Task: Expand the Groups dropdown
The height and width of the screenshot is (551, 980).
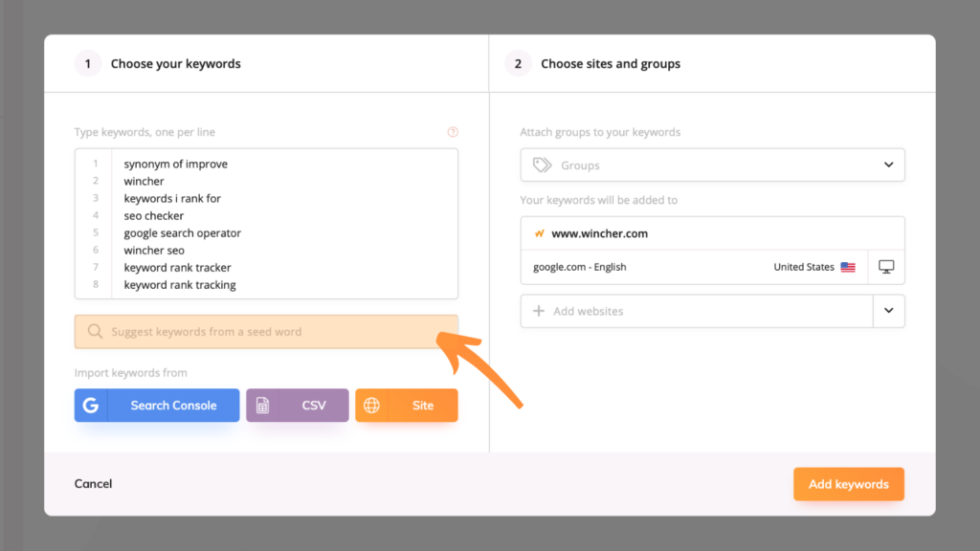Action: (x=712, y=165)
